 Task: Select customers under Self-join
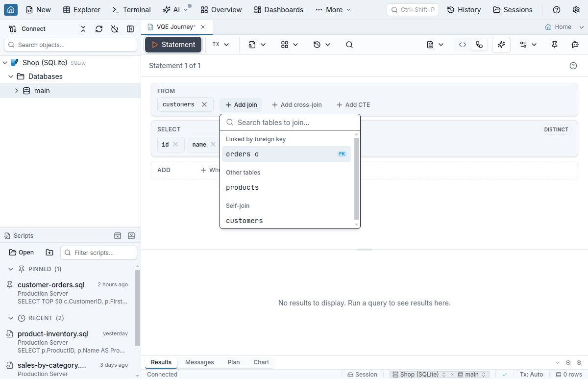click(286, 221)
